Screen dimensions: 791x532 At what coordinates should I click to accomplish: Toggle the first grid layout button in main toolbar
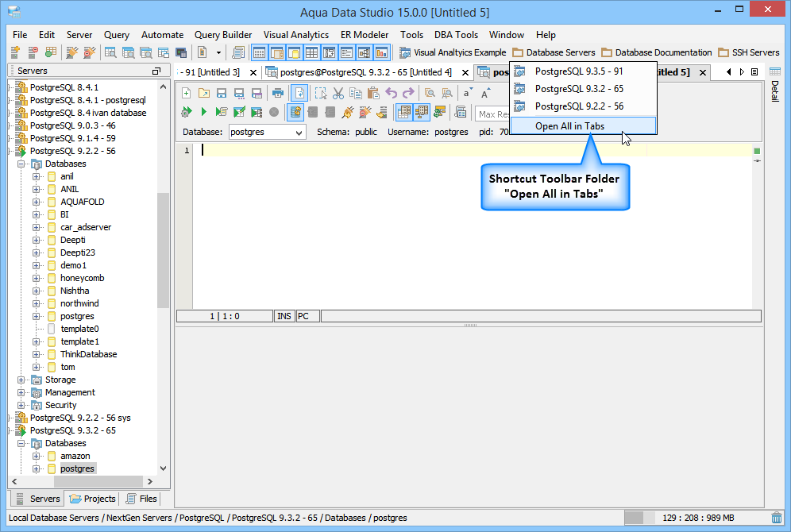click(x=259, y=52)
